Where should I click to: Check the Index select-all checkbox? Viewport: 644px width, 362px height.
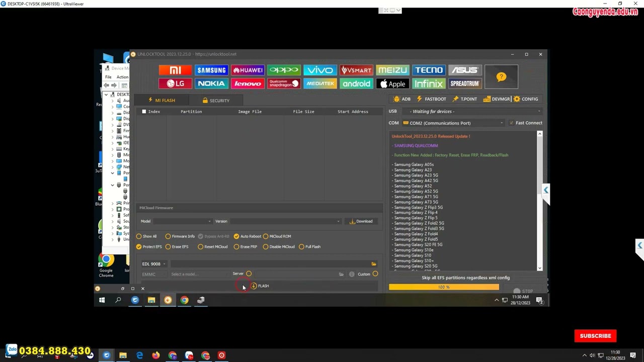[x=144, y=112]
